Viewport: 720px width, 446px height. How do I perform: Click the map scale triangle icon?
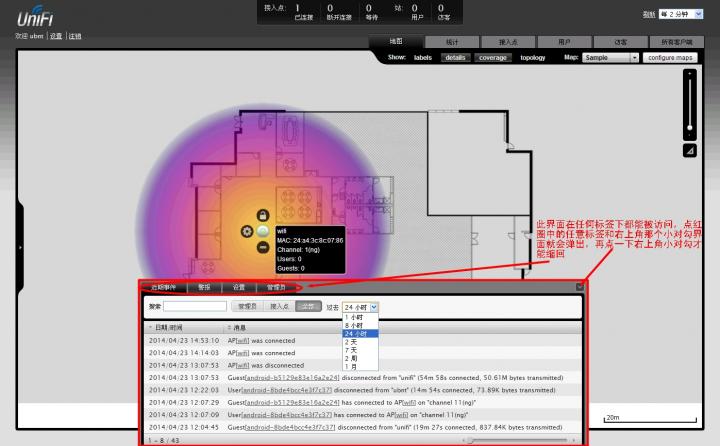pyautogui.click(x=689, y=150)
